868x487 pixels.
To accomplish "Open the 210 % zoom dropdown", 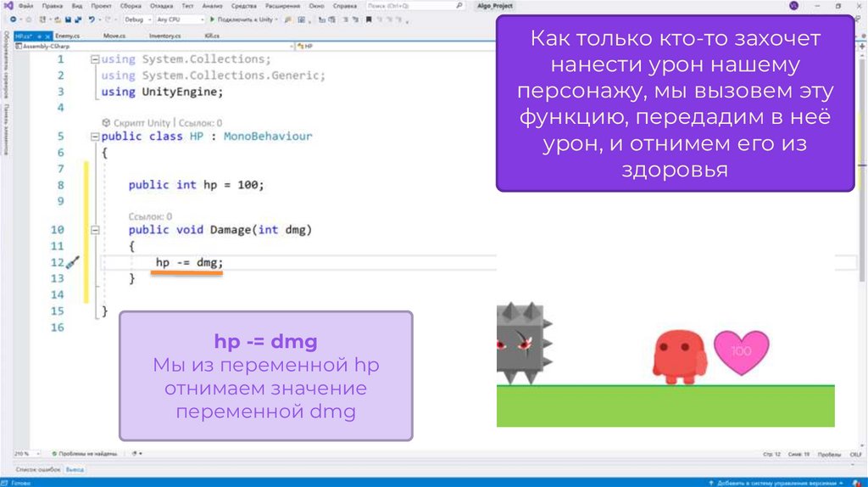I will coord(26,454).
